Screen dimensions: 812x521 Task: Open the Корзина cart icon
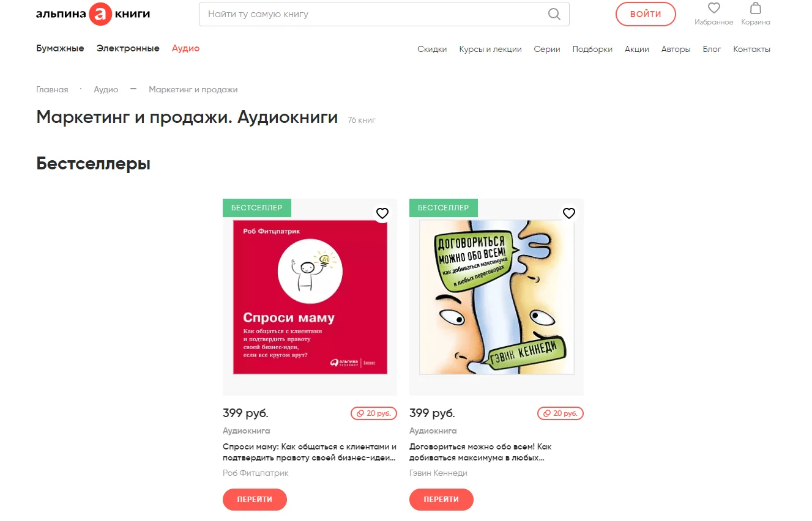pyautogui.click(x=756, y=9)
